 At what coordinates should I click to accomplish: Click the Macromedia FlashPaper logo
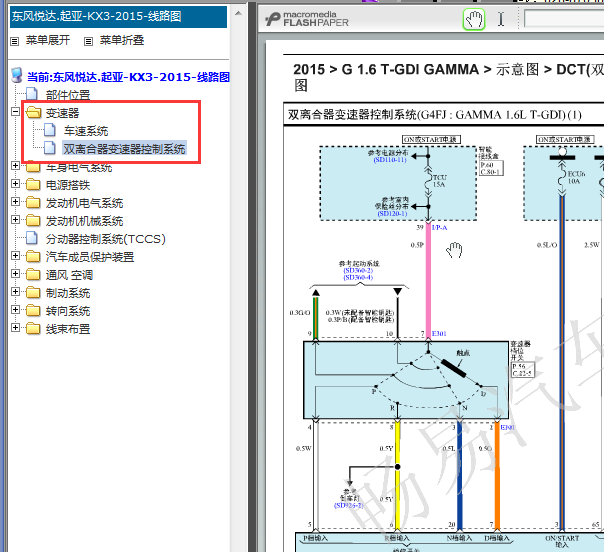(307, 19)
